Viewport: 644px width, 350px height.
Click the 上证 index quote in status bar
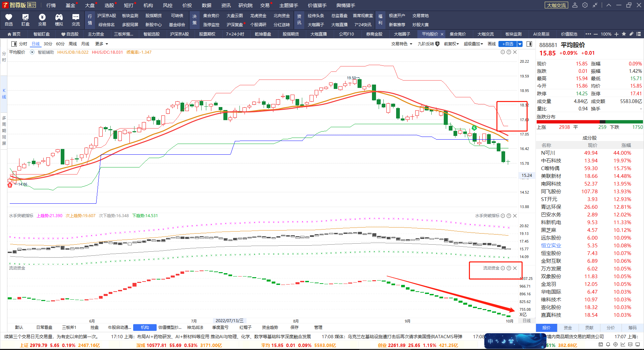60,345
